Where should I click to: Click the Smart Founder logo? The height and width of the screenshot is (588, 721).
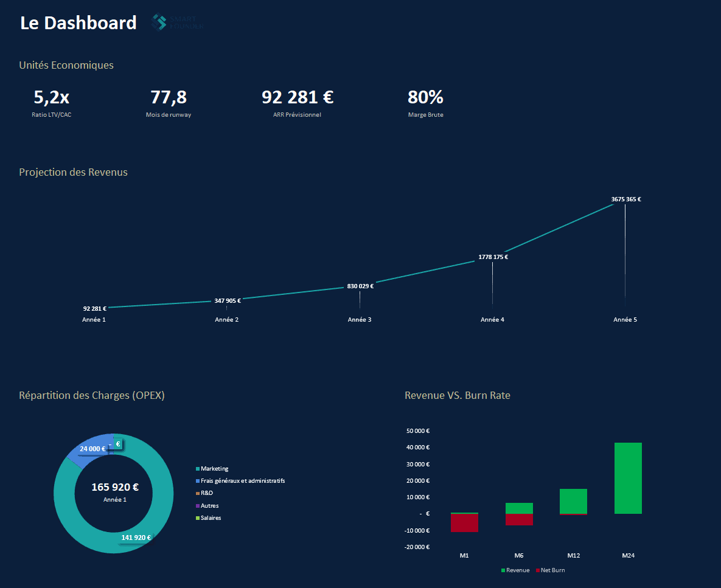pos(178,22)
